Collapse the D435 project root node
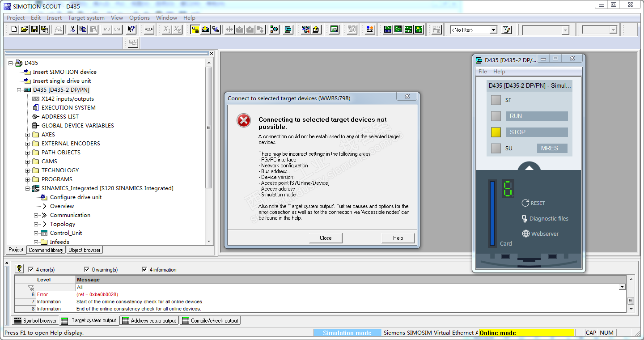 [x=11, y=63]
